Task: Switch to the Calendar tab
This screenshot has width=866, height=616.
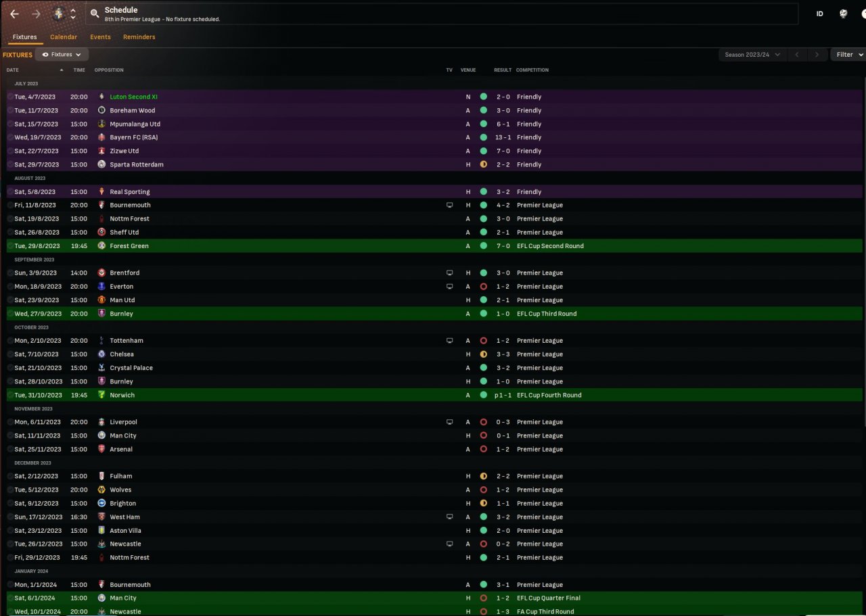Action: (x=64, y=37)
